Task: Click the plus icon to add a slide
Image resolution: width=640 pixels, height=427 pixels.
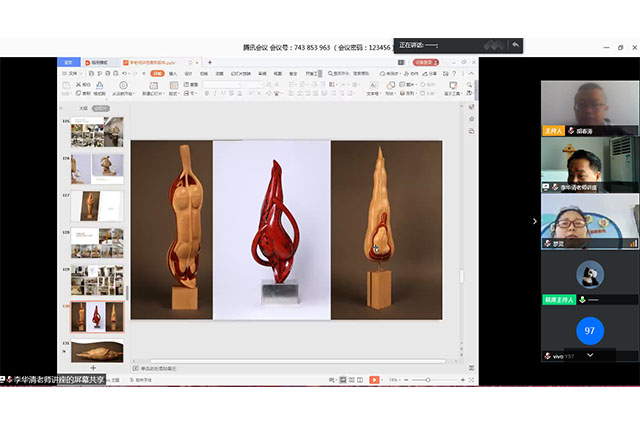Action: tap(93, 368)
